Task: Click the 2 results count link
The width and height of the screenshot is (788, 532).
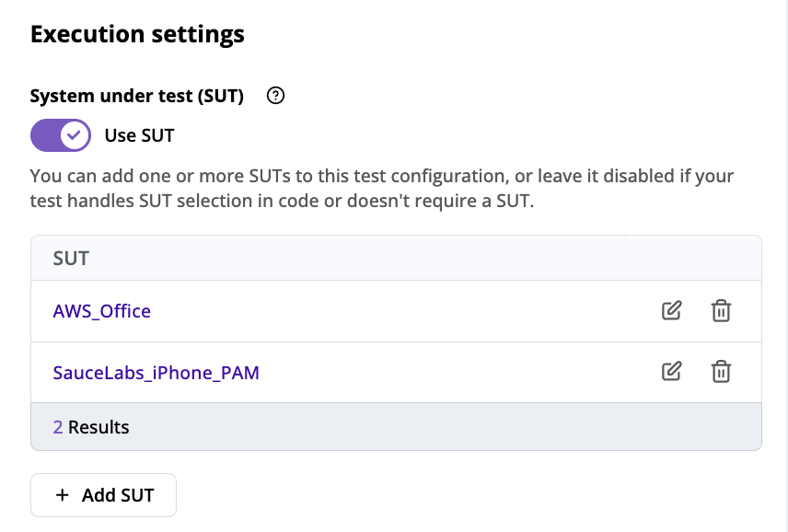Action: tap(56, 426)
